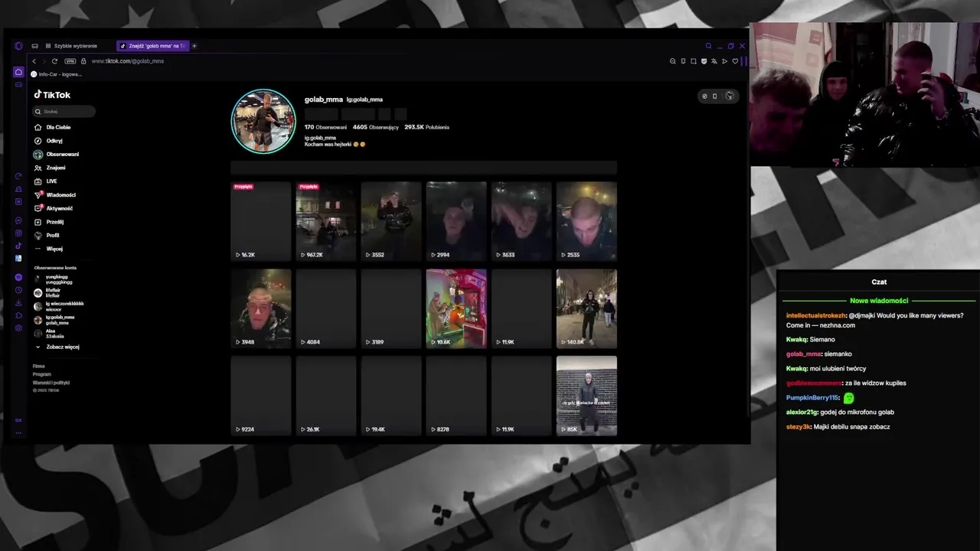This screenshot has width=980, height=551.
Task: Click the pin icon in address bar
Action: pos(683,61)
